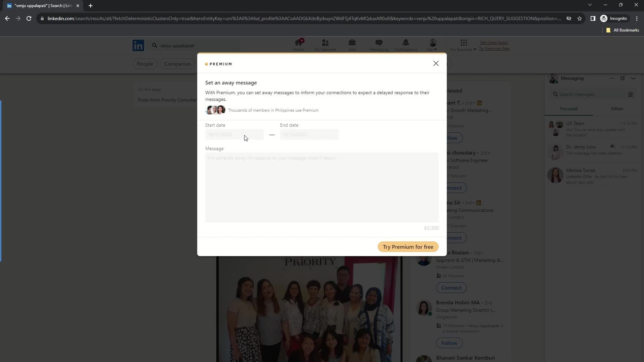Viewport: 644px width, 362px height.
Task: Click the address bar URL
Action: [304, 18]
